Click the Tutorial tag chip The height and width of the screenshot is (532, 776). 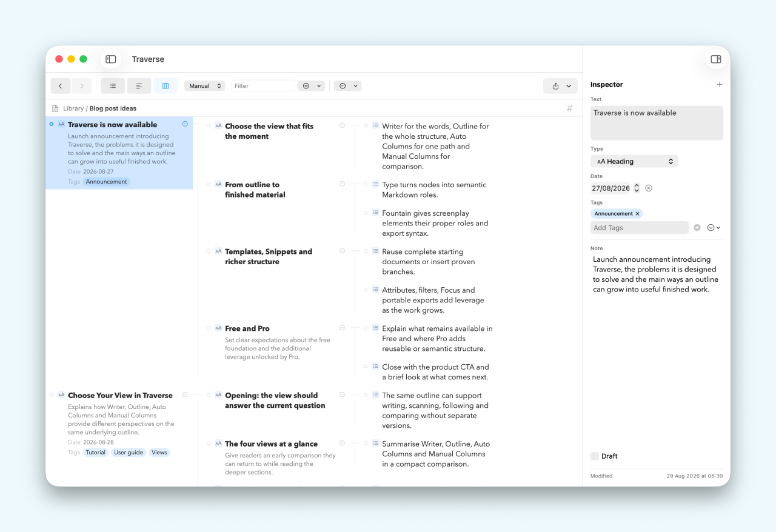point(96,453)
